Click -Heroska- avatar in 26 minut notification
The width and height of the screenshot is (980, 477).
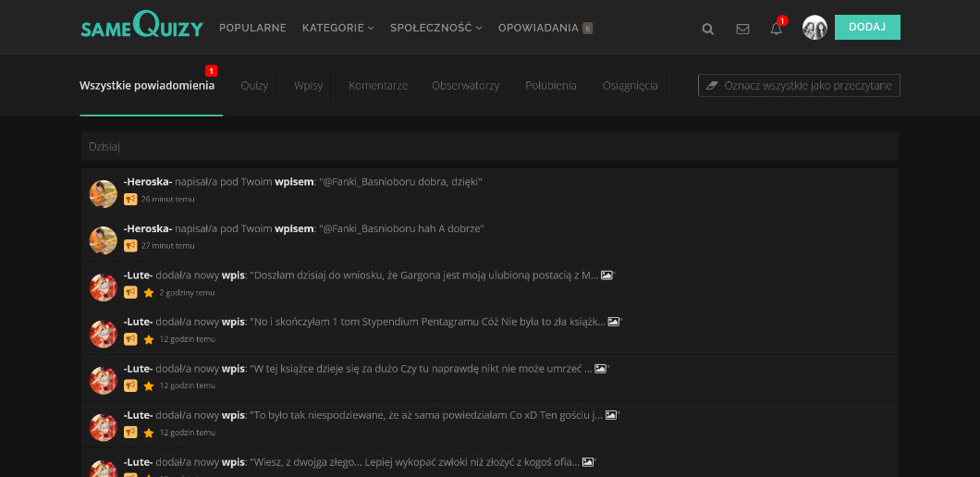(103, 194)
